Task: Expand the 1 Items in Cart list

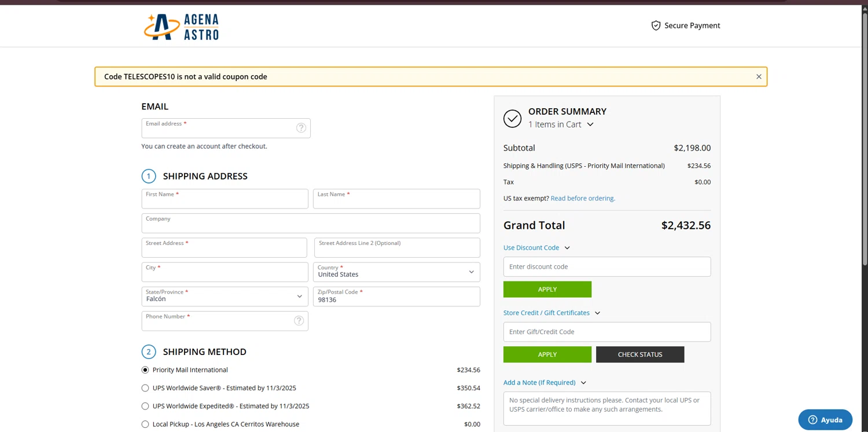Action: pos(561,125)
